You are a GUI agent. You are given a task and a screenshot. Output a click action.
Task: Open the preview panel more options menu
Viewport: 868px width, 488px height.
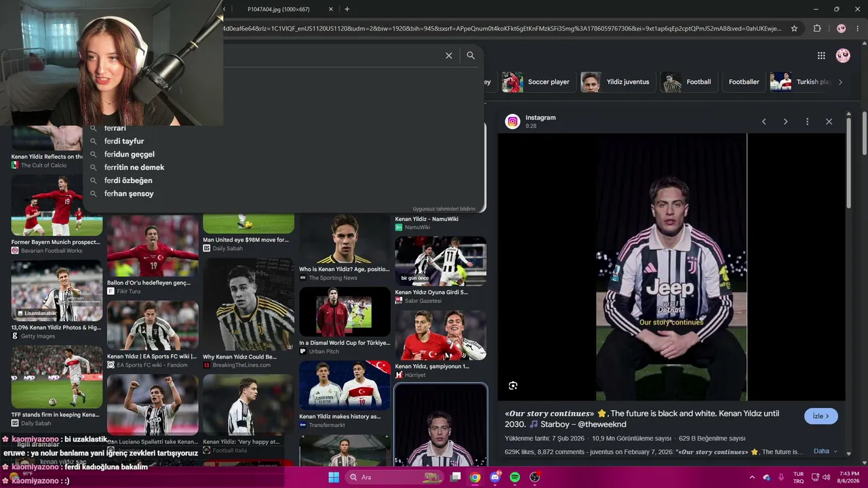tap(807, 121)
